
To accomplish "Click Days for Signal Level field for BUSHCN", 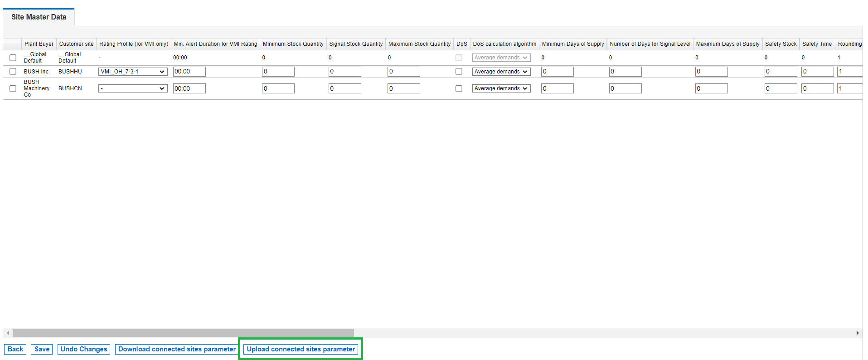I will (x=626, y=88).
